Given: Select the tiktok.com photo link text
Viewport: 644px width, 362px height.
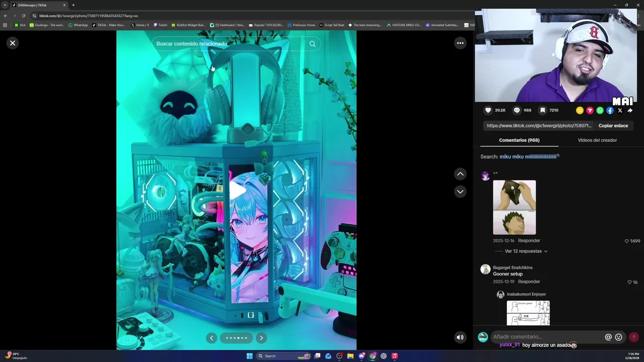Looking at the screenshot, I should tap(539, 126).
